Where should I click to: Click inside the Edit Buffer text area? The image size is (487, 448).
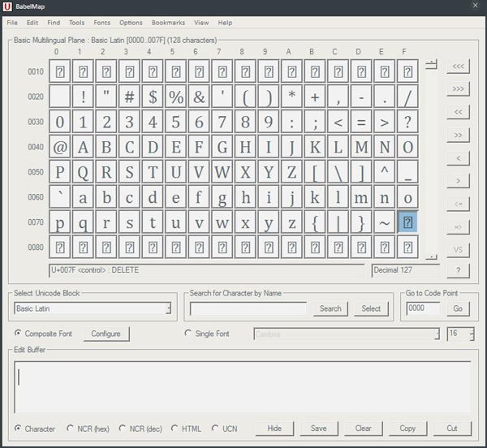coord(243,387)
